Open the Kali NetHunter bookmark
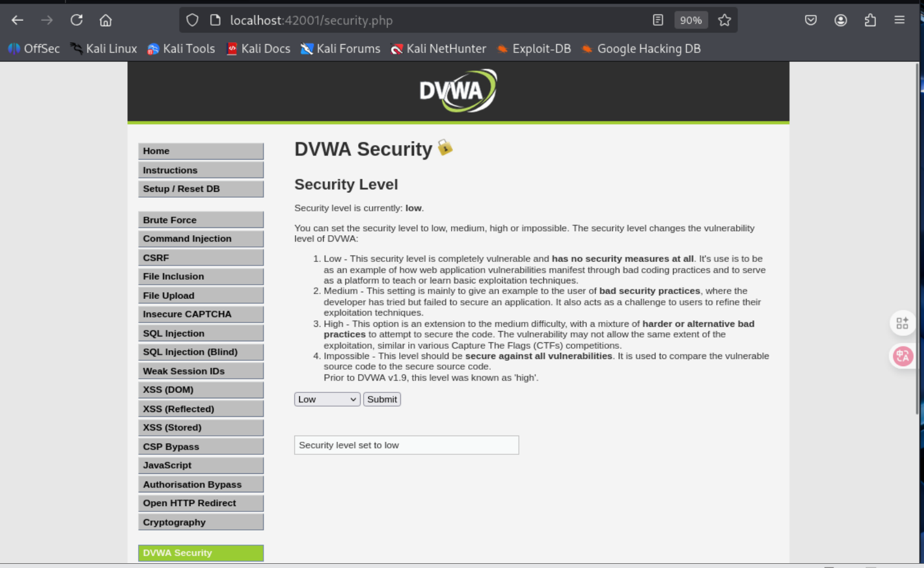Screen dimensions: 924x568 tap(438, 49)
